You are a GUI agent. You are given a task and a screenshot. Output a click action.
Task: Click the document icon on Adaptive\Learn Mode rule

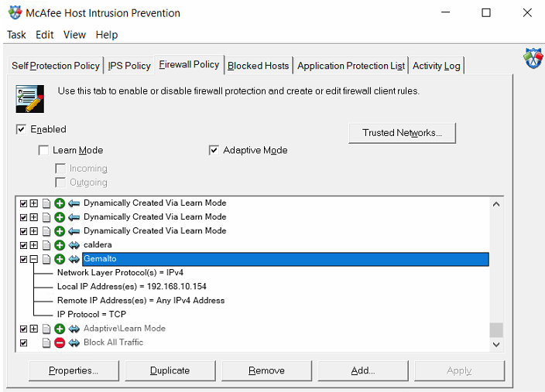click(46, 329)
